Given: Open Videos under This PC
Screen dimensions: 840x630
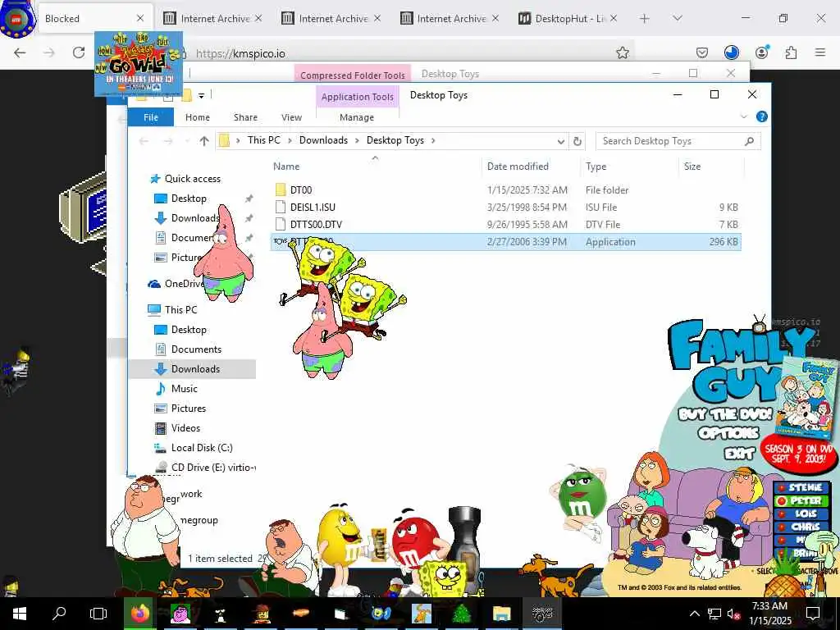Looking at the screenshot, I should (185, 428).
